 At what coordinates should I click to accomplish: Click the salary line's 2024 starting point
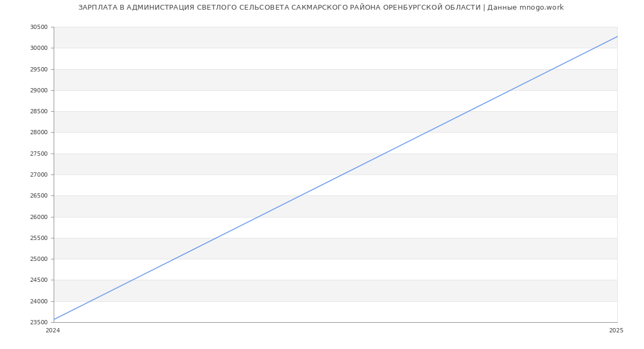[54, 319]
